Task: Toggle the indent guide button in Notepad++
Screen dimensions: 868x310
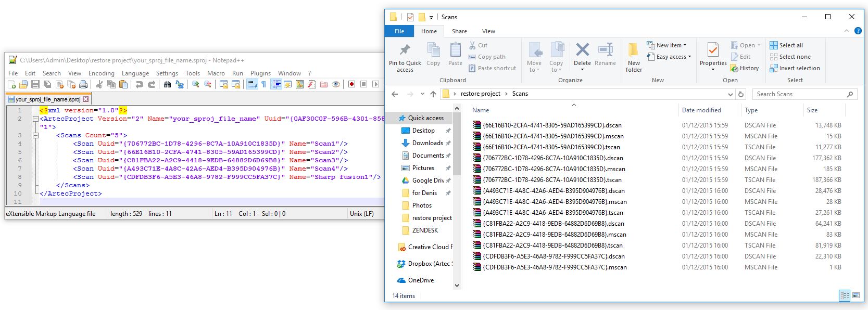Action: coord(276,84)
